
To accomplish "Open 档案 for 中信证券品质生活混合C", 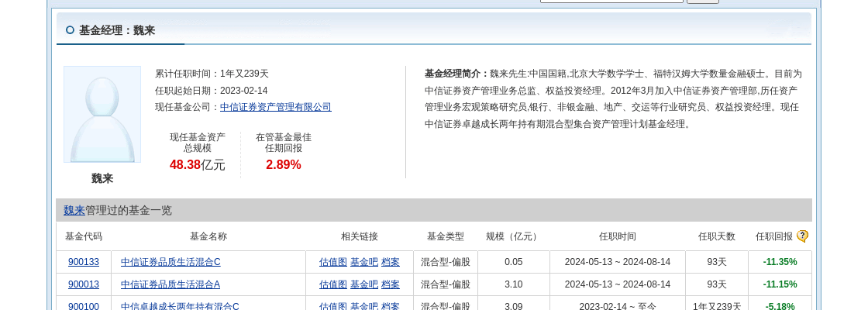I will coord(391,262).
